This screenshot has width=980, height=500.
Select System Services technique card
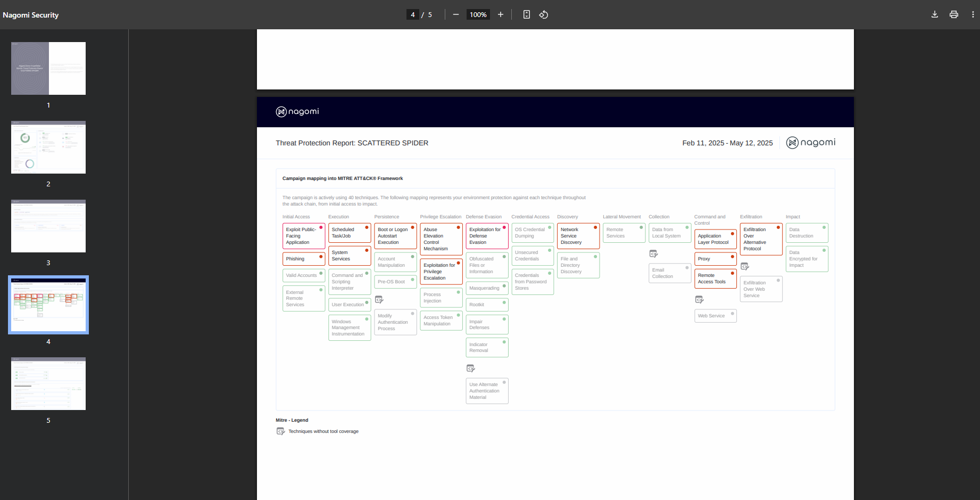[350, 256]
